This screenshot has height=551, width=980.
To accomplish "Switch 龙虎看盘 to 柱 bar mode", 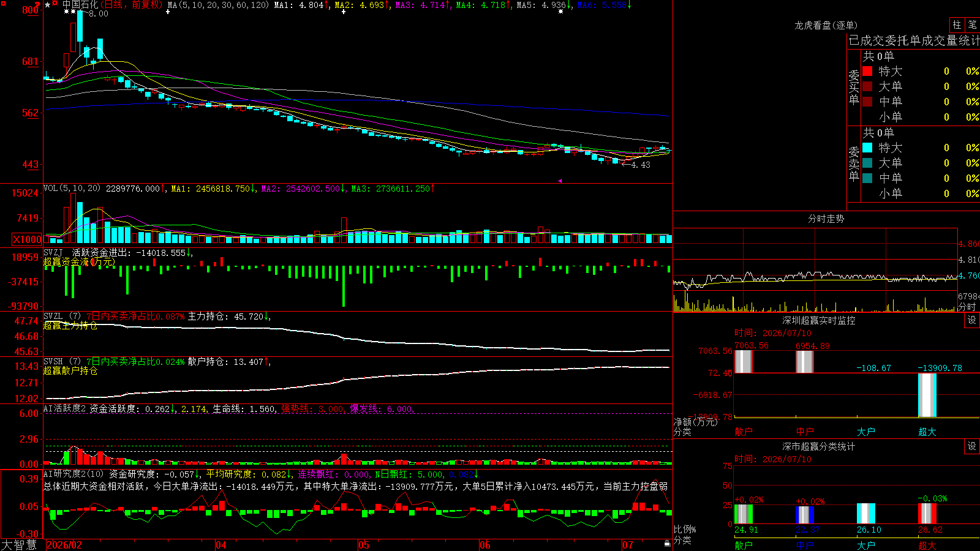I will [957, 24].
